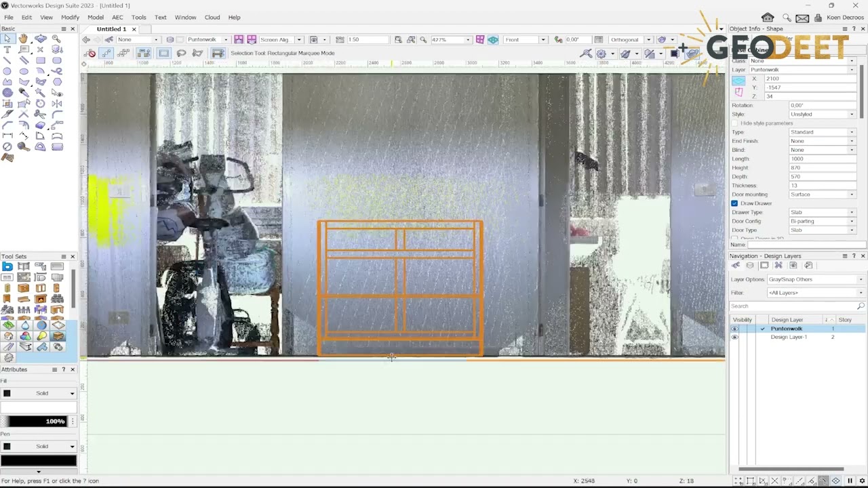Select the Site Planning tool set icon
The image size is (868, 488).
pyautogui.click(x=8, y=325)
